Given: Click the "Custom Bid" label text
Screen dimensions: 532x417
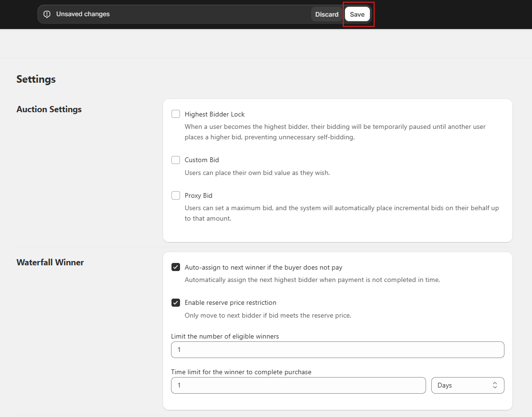Looking at the screenshot, I should tap(202, 160).
